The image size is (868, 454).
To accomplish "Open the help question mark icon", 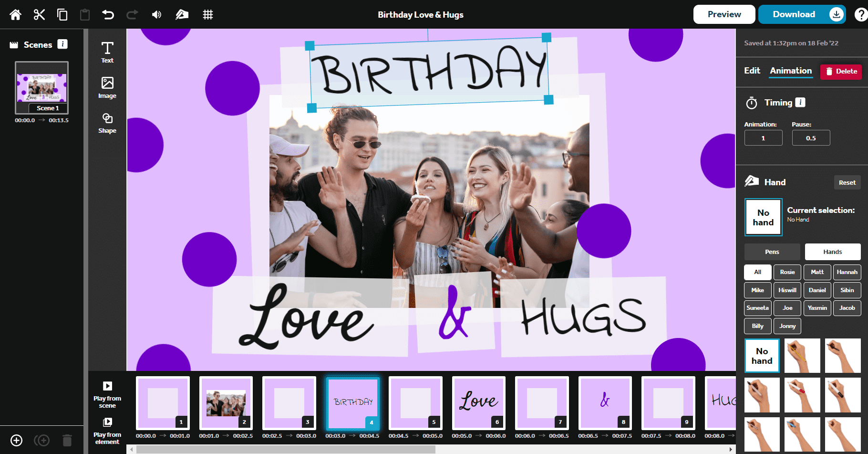I will 861,15.
